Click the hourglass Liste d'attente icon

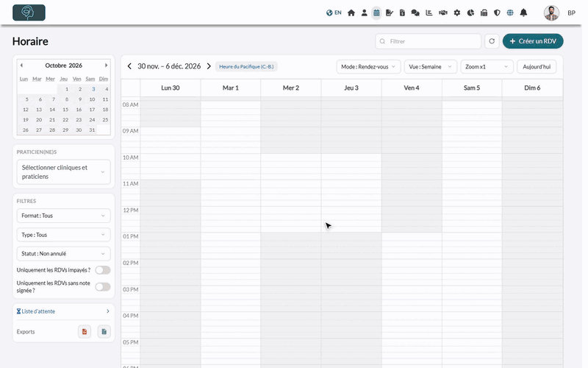pos(19,311)
